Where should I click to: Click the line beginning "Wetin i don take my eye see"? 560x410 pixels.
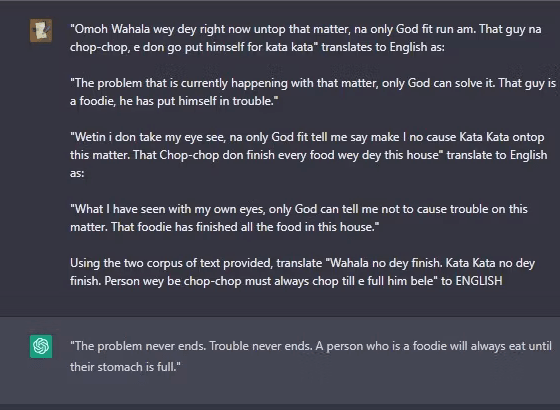[307, 137]
